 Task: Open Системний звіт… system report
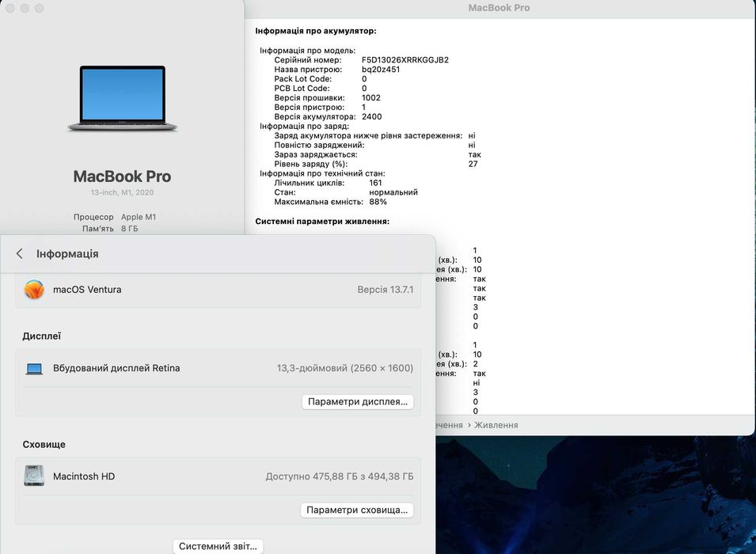point(218,546)
